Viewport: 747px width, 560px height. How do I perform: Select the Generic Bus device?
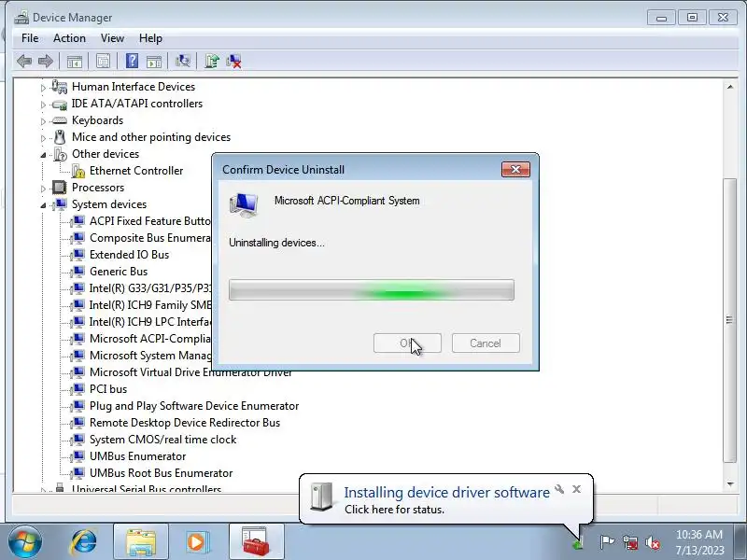[119, 272]
